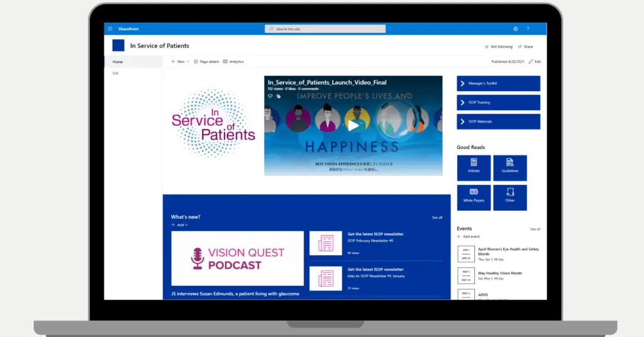644x337 pixels.
Task: Expand the New dropdown in the command bar
Action: (180, 62)
